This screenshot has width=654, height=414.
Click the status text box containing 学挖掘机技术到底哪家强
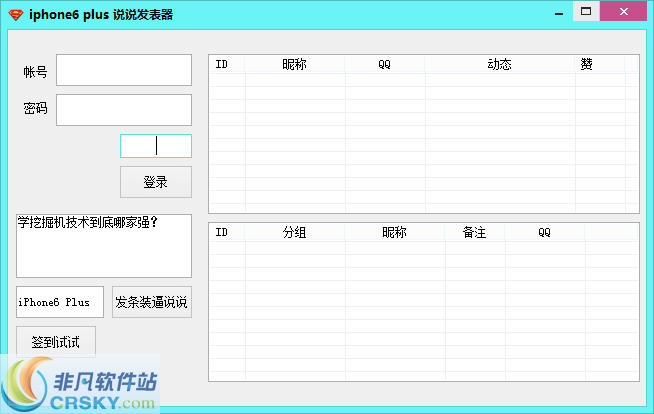click(104, 246)
